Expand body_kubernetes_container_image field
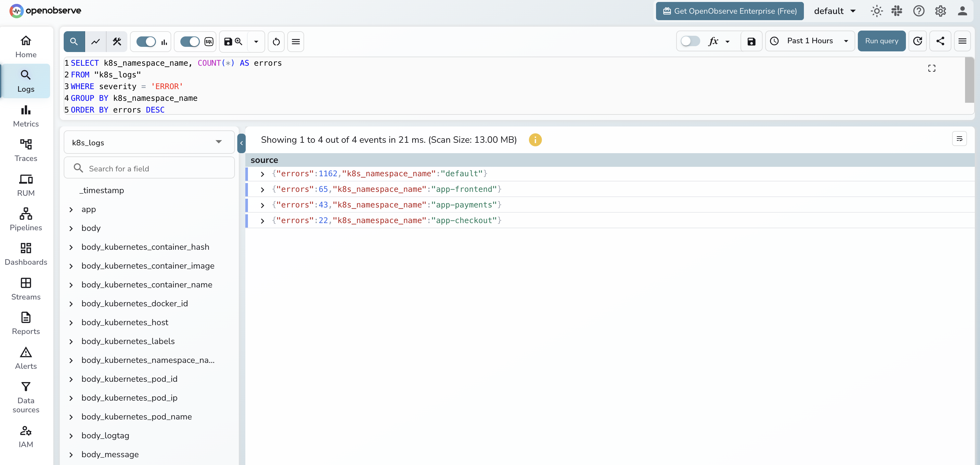 point(71,266)
